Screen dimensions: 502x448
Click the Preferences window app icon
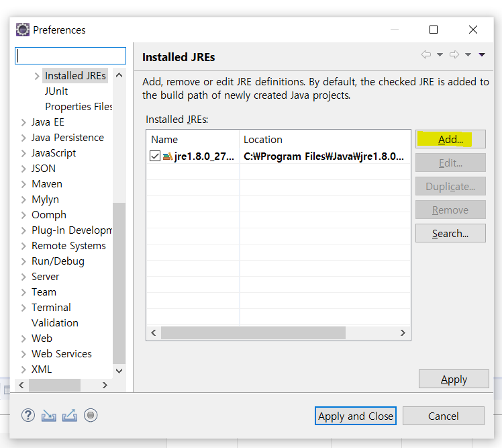pyautogui.click(x=22, y=30)
